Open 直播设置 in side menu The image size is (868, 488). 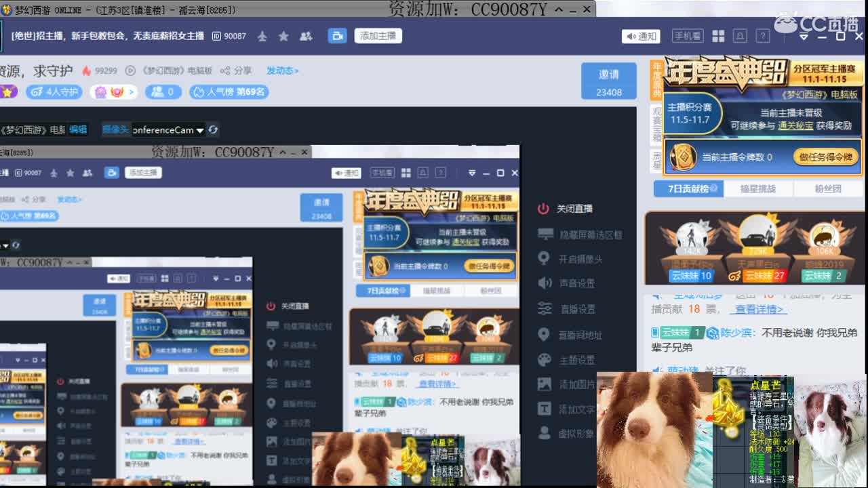tap(566, 309)
